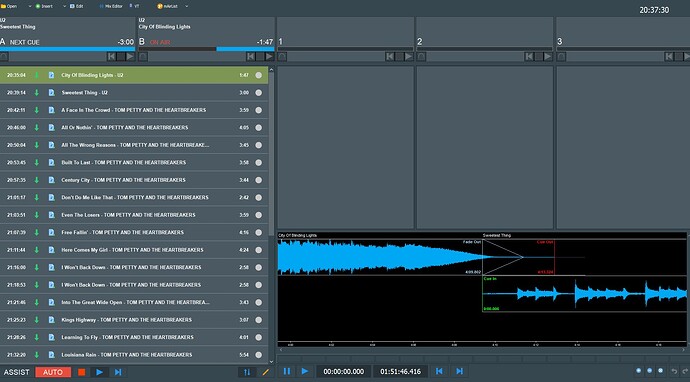
Task: Switch to ASSIST mode
Action: pos(17,372)
